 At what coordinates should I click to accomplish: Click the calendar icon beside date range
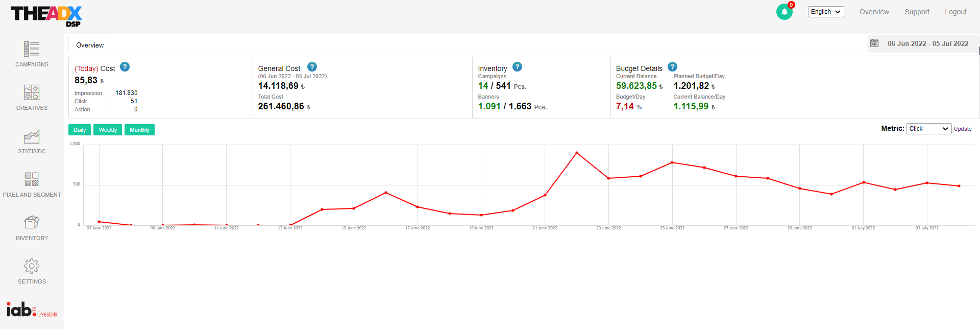874,43
